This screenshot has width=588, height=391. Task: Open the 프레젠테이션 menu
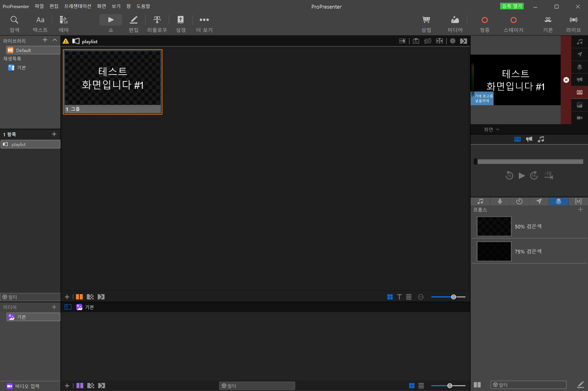77,6
